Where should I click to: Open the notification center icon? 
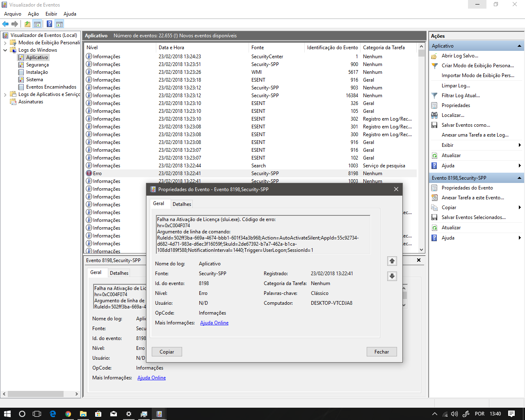[511, 414]
